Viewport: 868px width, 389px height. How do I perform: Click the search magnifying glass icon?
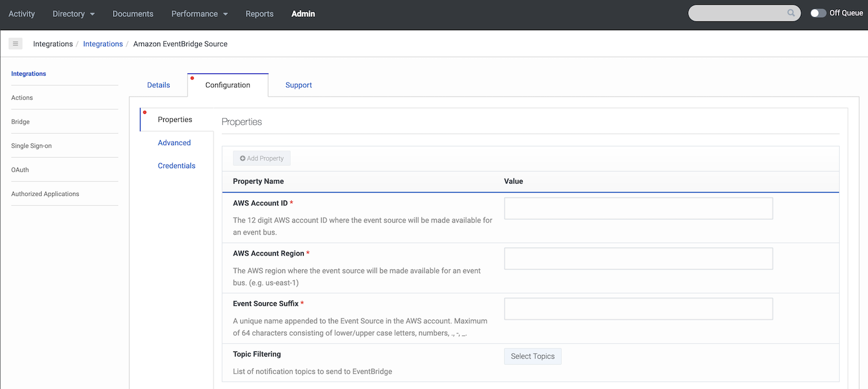coord(791,13)
